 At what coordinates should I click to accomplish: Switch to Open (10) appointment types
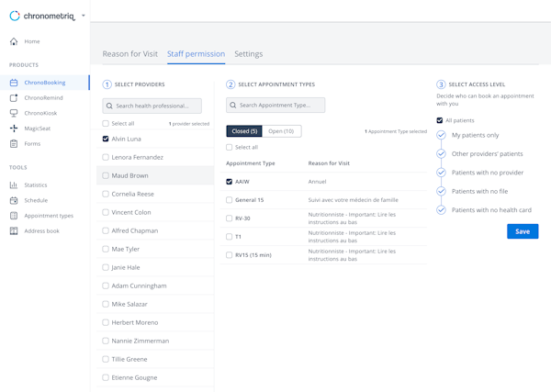tap(281, 131)
